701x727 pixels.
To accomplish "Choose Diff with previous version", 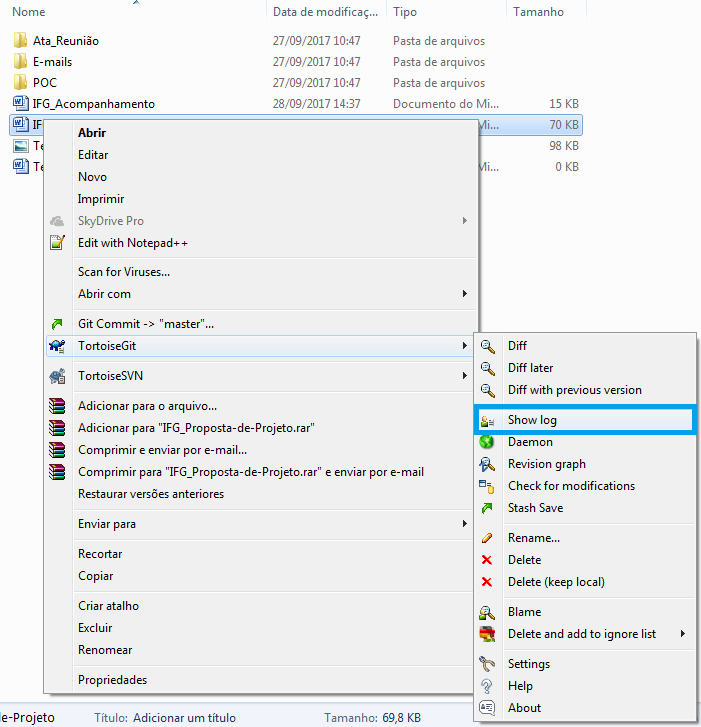I will 574,390.
